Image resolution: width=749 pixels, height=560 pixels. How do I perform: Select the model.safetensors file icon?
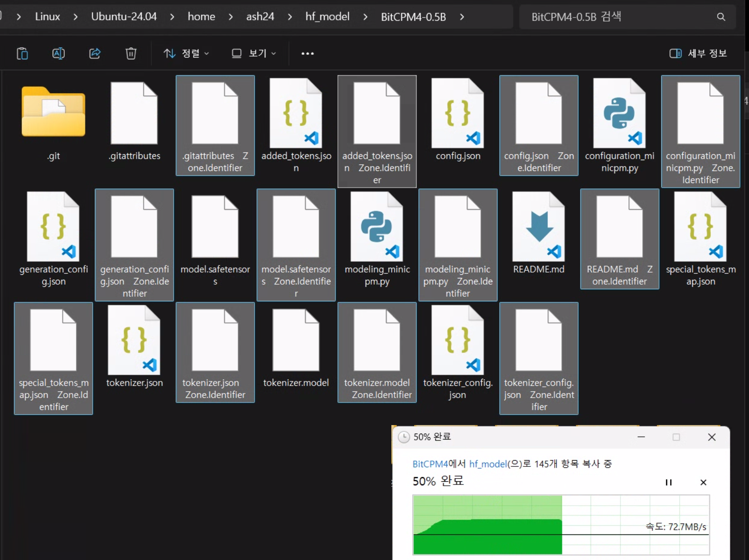pyautogui.click(x=215, y=226)
